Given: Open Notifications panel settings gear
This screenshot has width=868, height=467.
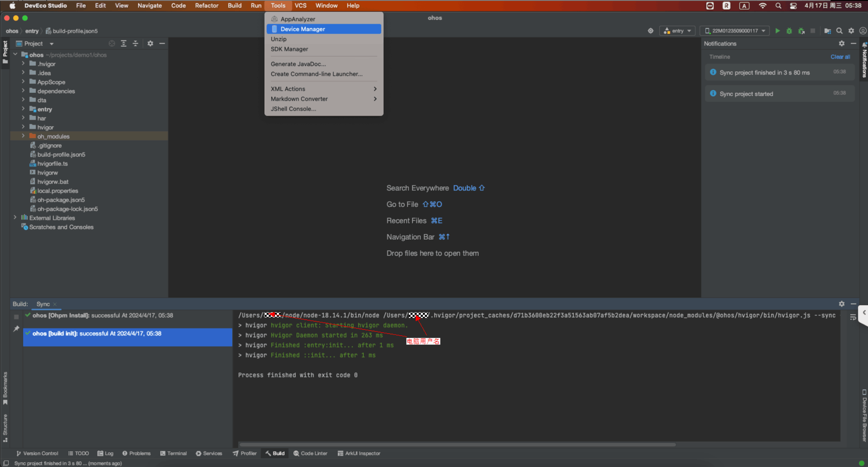Looking at the screenshot, I should pos(842,44).
